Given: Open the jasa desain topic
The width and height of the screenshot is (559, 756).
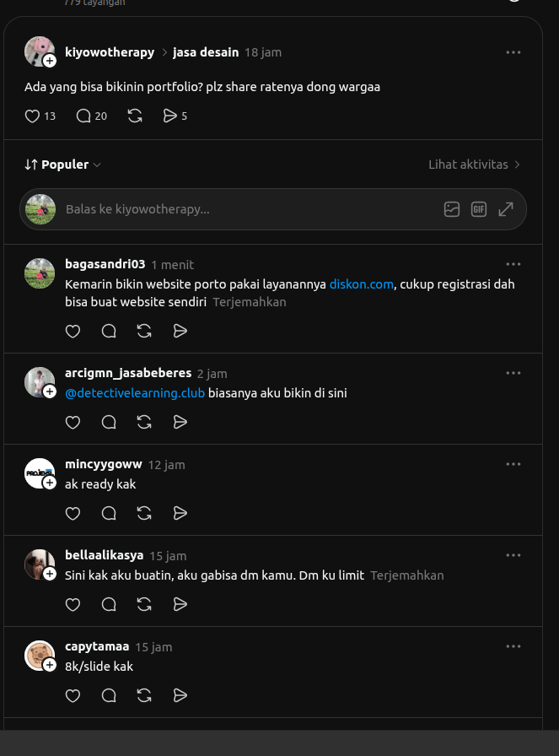Looking at the screenshot, I should [x=206, y=52].
